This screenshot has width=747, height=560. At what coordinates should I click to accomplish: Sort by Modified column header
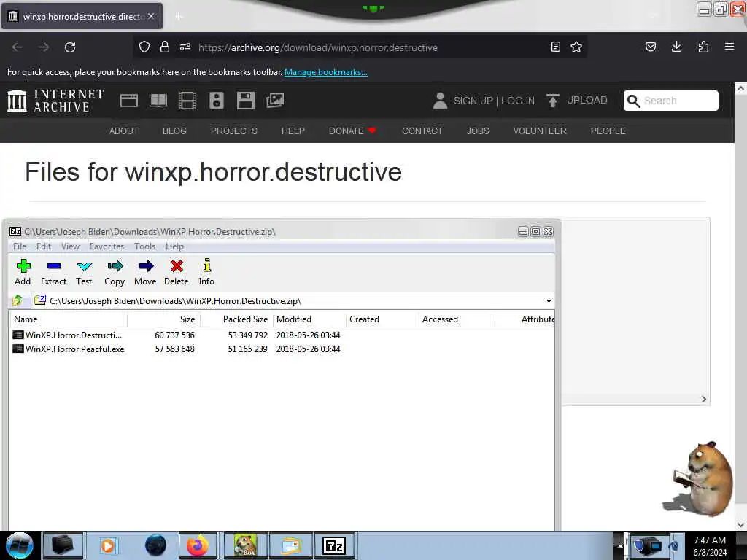[x=309, y=319]
